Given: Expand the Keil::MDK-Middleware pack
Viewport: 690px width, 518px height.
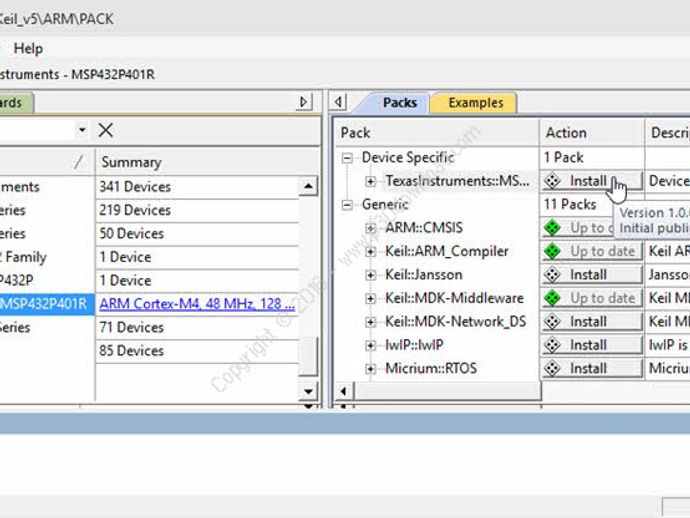Looking at the screenshot, I should pos(371,298).
